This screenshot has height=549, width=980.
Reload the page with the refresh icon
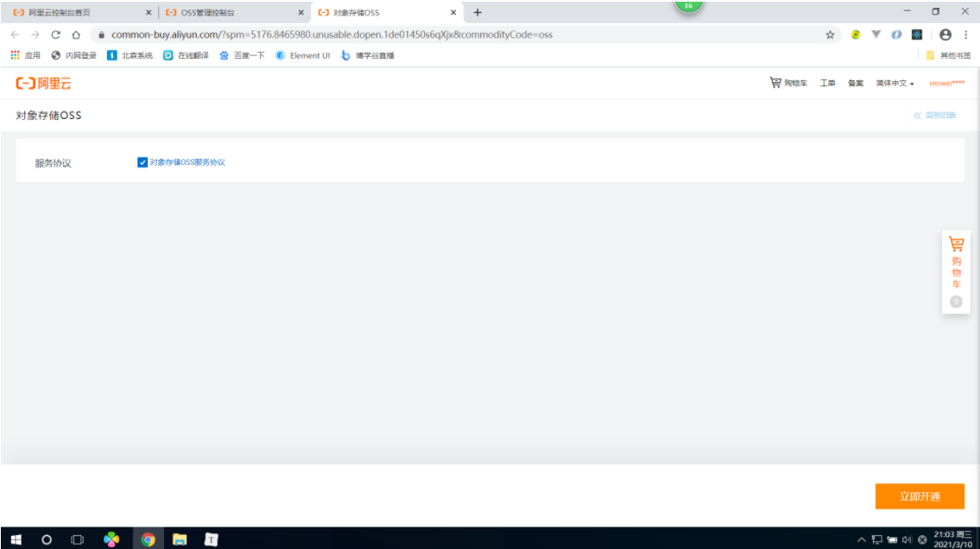pyautogui.click(x=55, y=35)
